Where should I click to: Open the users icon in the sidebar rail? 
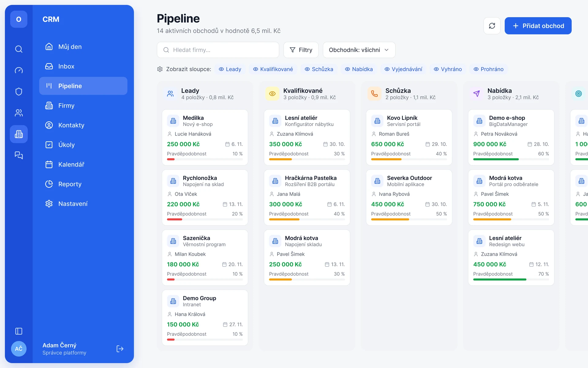tap(19, 113)
